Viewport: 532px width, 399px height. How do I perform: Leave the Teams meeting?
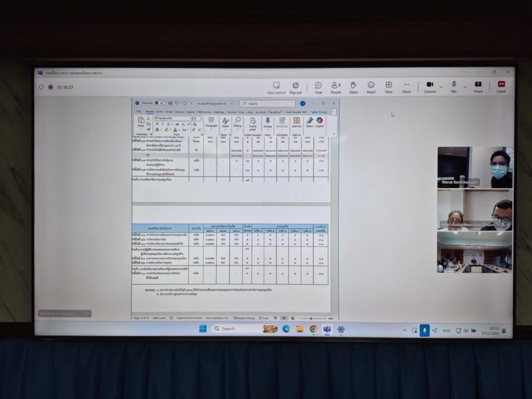coord(501,86)
